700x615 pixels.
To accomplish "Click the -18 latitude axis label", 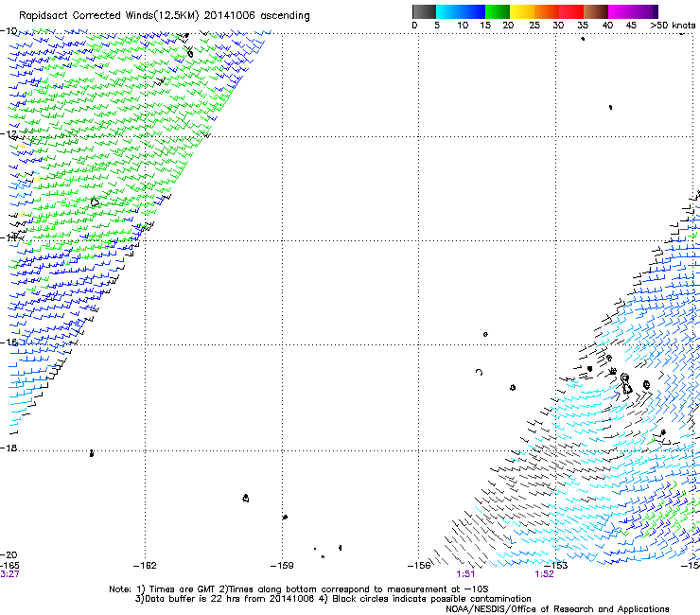I will 9,448.
